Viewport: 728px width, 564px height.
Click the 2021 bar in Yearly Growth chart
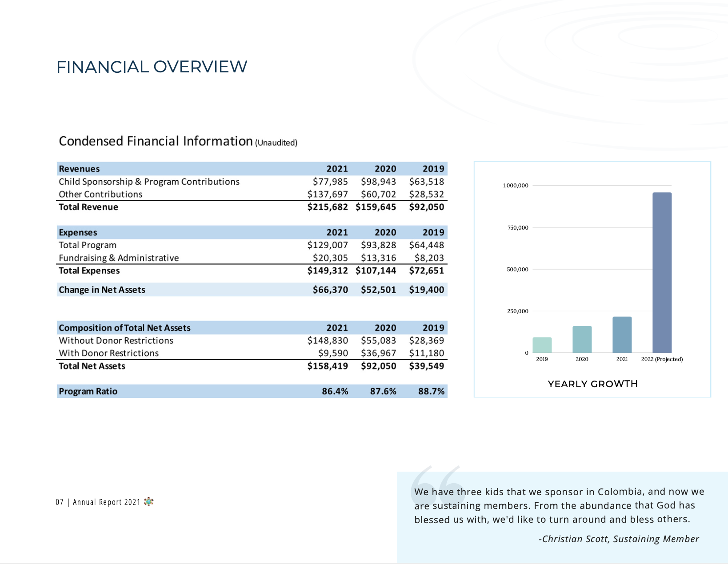point(622,335)
